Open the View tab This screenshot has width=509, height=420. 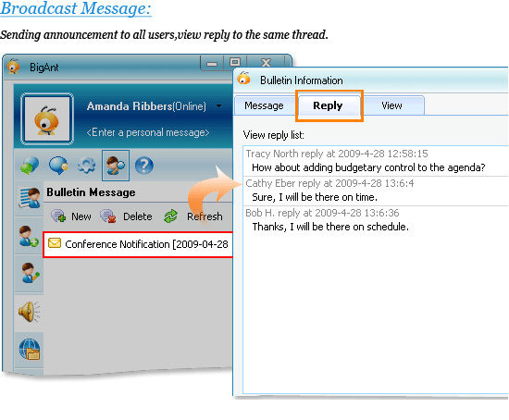391,105
